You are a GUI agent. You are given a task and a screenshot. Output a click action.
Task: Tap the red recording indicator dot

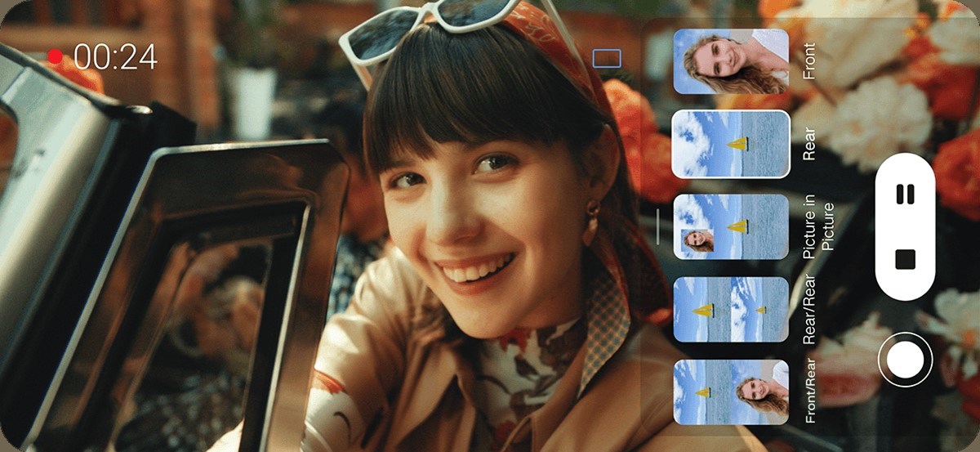[x=55, y=56]
